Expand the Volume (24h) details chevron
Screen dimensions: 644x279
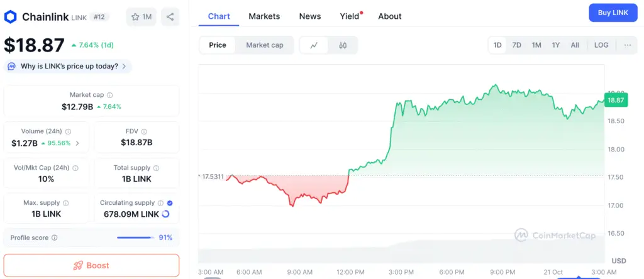click(x=77, y=143)
